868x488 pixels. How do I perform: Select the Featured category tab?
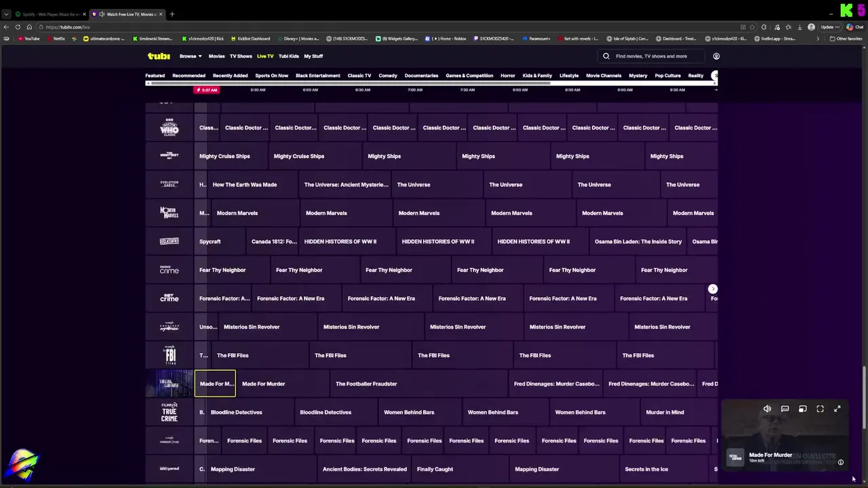tap(155, 76)
